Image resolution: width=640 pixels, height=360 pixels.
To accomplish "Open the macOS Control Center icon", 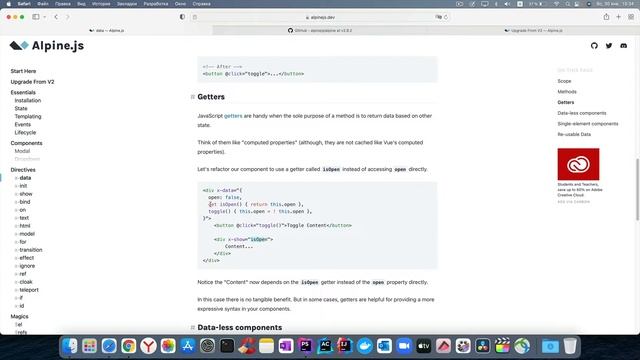I will 576,4.
